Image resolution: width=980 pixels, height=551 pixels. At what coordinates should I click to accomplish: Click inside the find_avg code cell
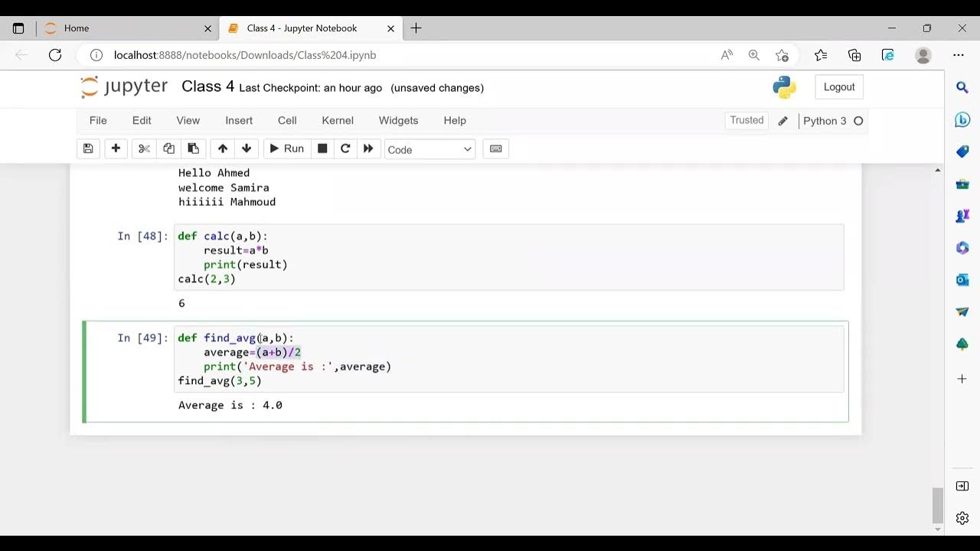pyautogui.click(x=509, y=359)
